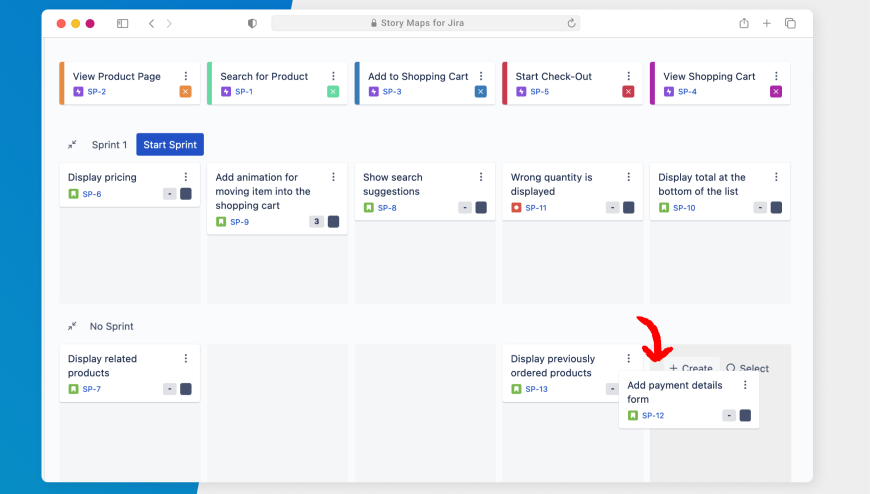This screenshot has width=870, height=494.
Task: Click the assignee avatar on Show search suggestions
Action: (481, 208)
